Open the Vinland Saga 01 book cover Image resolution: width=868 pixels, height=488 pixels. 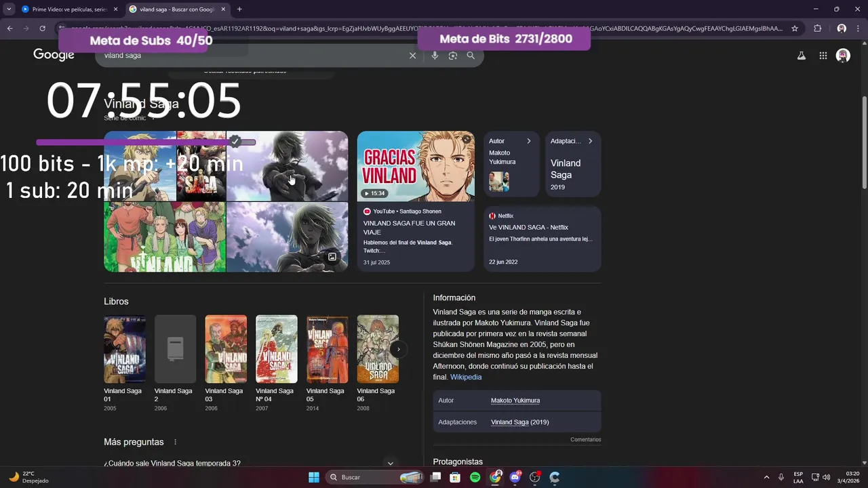click(124, 349)
